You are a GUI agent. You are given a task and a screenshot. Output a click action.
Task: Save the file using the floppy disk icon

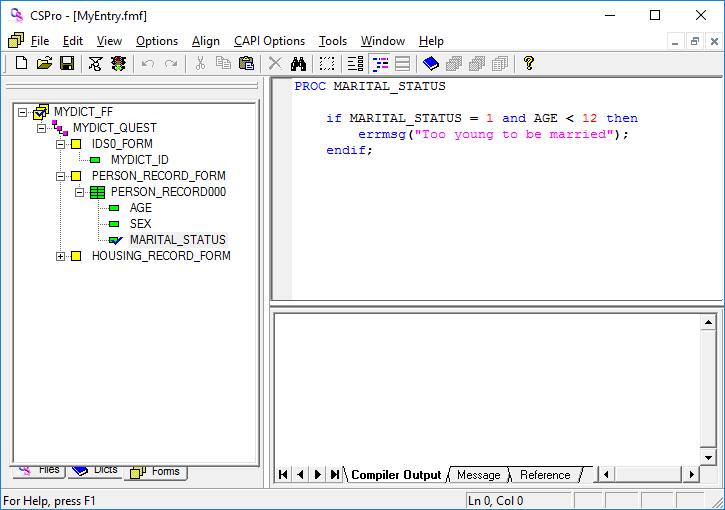[67, 63]
